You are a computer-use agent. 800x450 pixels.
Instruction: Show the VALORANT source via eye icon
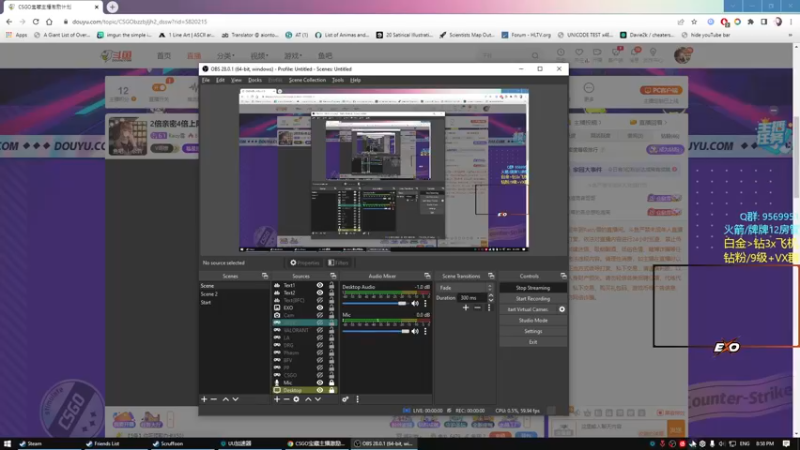click(x=320, y=330)
